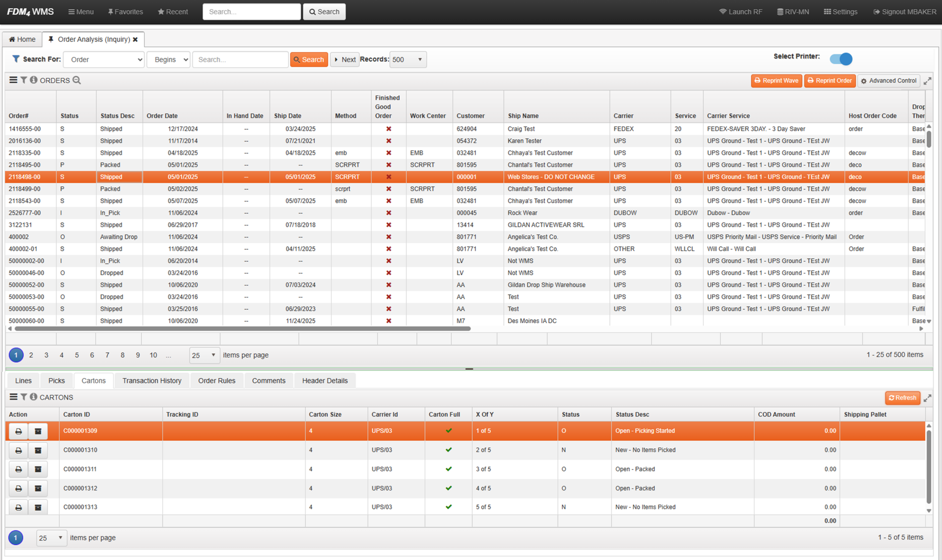Expand the CARTONS panel to fullscreen
Screen dimensions: 942x560
pyautogui.click(x=927, y=398)
